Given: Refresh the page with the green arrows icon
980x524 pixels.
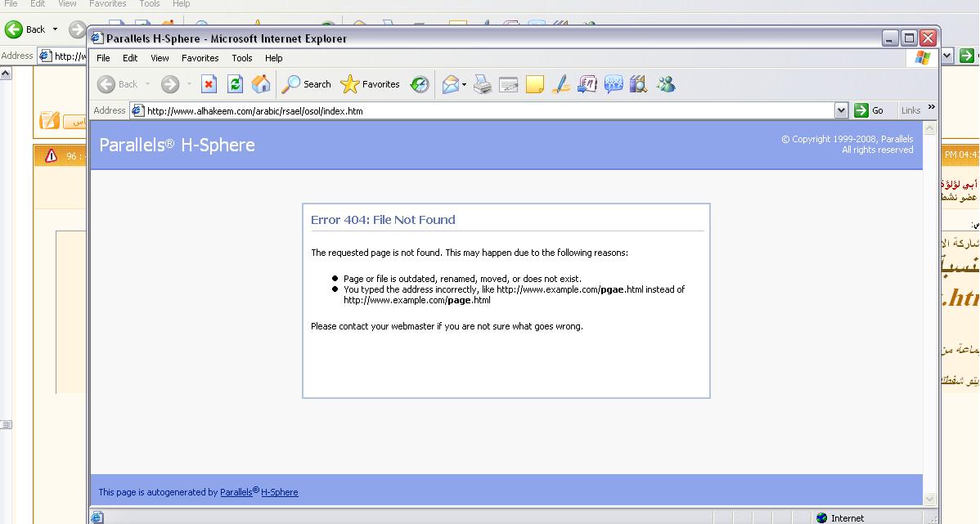Looking at the screenshot, I should [x=235, y=83].
